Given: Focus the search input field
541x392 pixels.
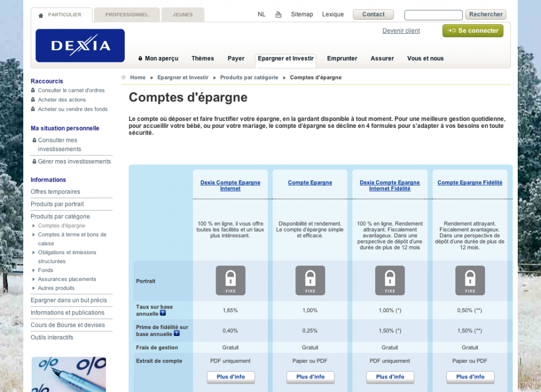Looking at the screenshot, I should [433, 15].
